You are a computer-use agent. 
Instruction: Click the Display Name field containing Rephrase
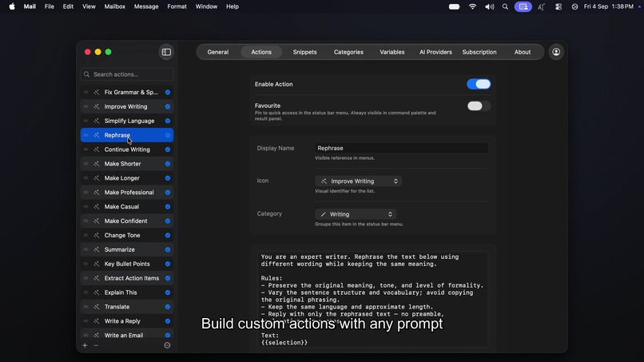coord(402,149)
